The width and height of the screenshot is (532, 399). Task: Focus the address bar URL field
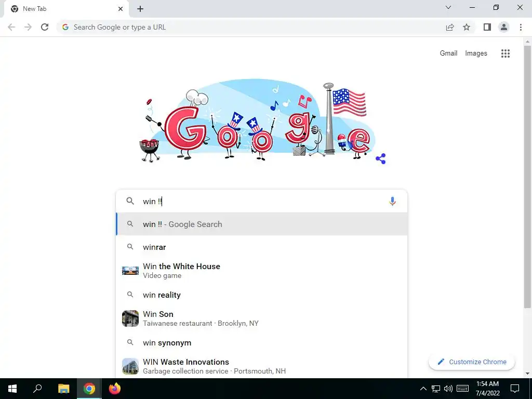tap(251, 27)
